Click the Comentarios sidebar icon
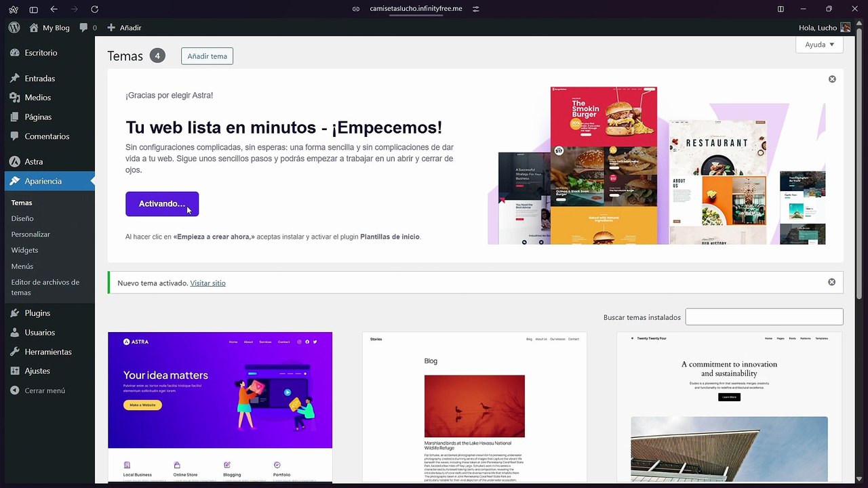 click(15, 136)
